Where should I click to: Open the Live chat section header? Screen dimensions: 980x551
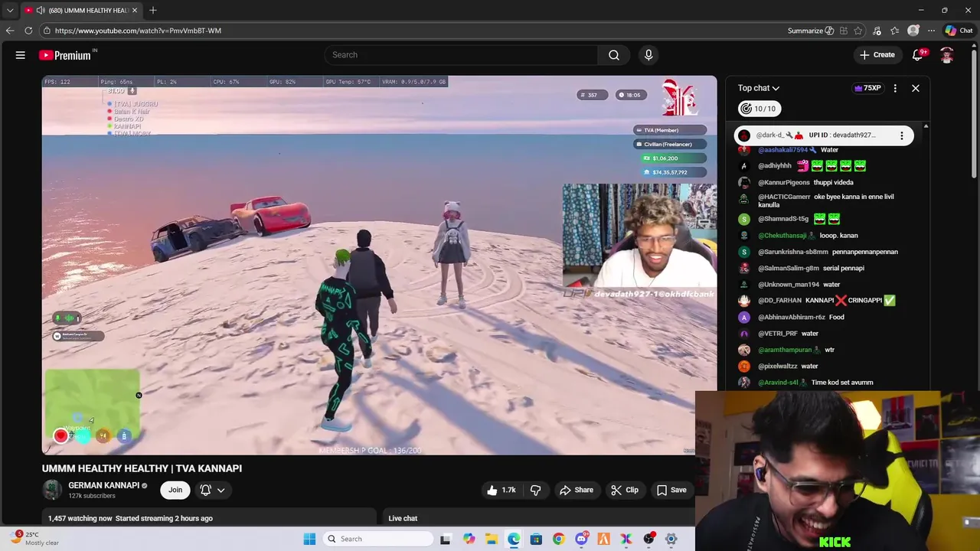[403, 518]
